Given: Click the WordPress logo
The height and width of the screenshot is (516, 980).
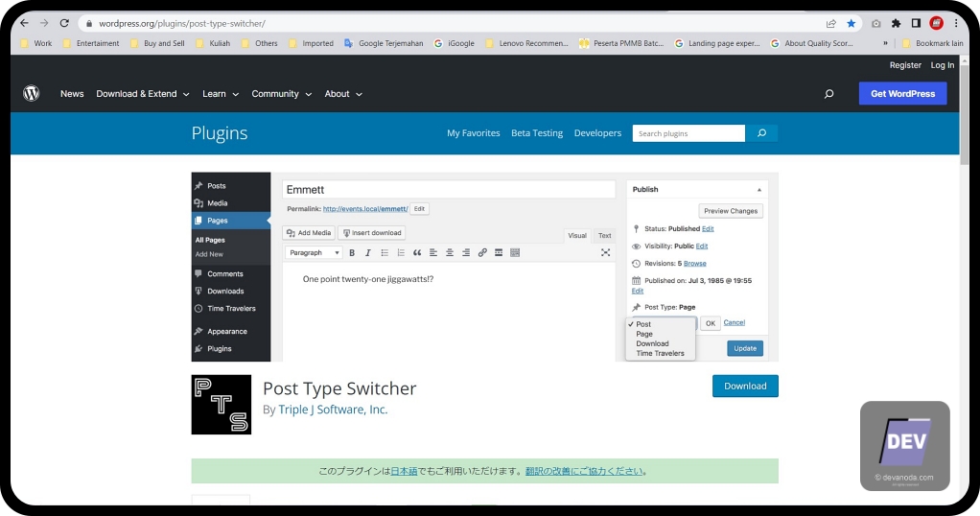Looking at the screenshot, I should point(32,93).
